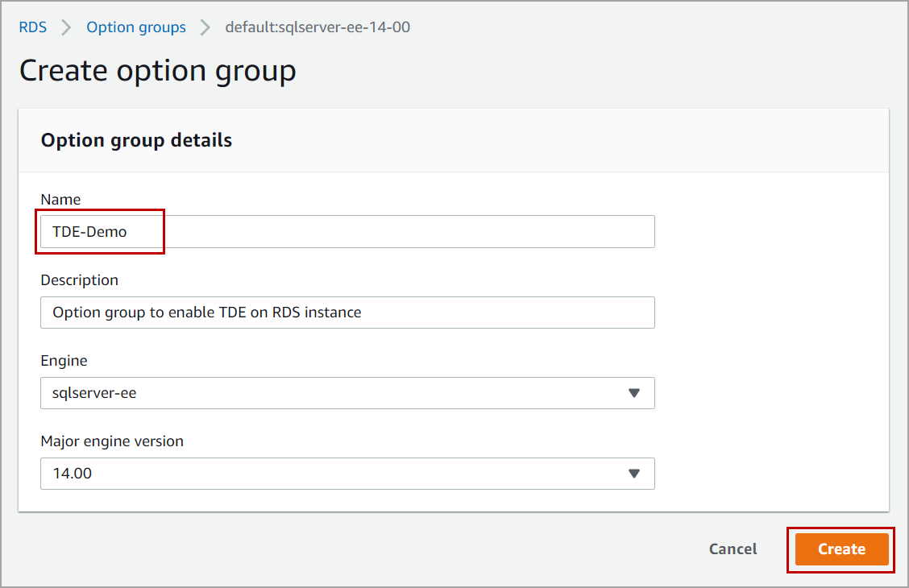909x588 pixels.
Task: Click the chevron after the RDS breadcrumb
Action: coord(67,27)
